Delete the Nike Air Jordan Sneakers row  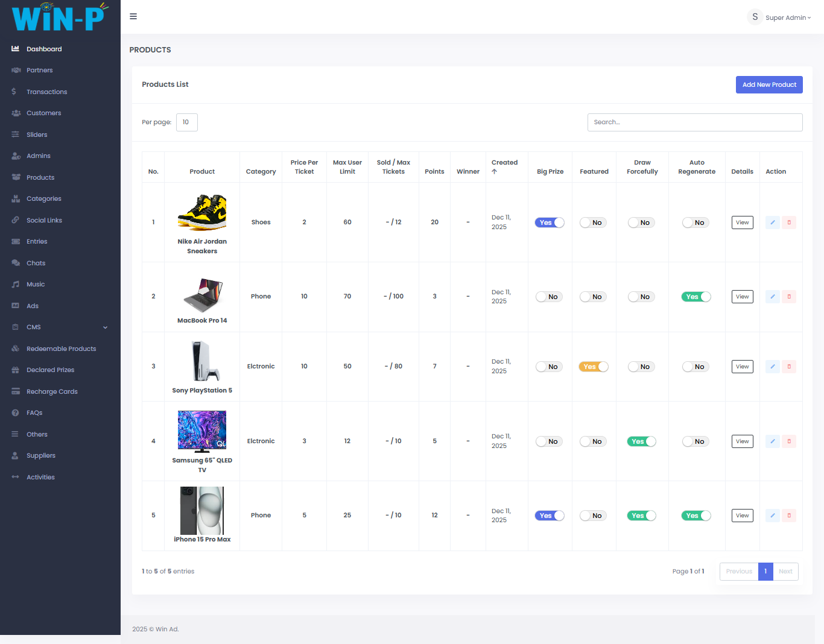(x=789, y=223)
